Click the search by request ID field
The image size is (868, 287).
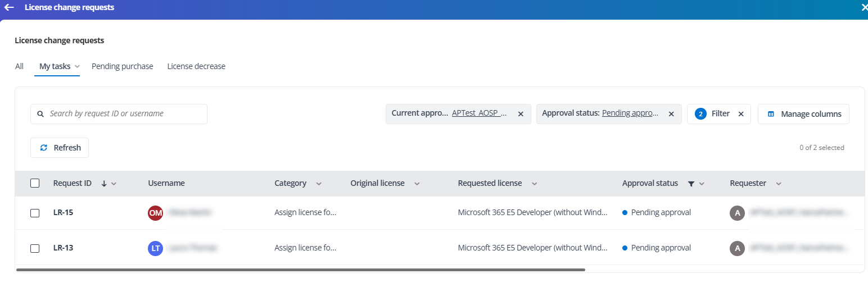point(124,113)
